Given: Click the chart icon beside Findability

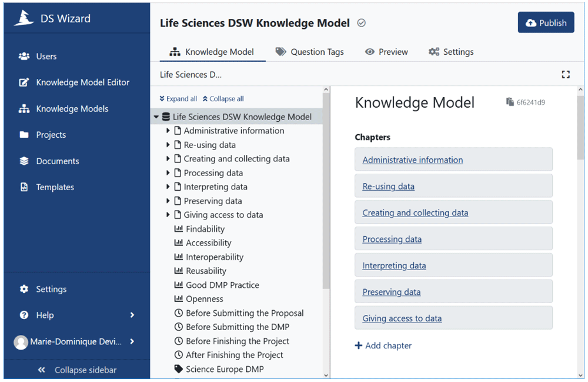Looking at the screenshot, I should (x=179, y=228).
